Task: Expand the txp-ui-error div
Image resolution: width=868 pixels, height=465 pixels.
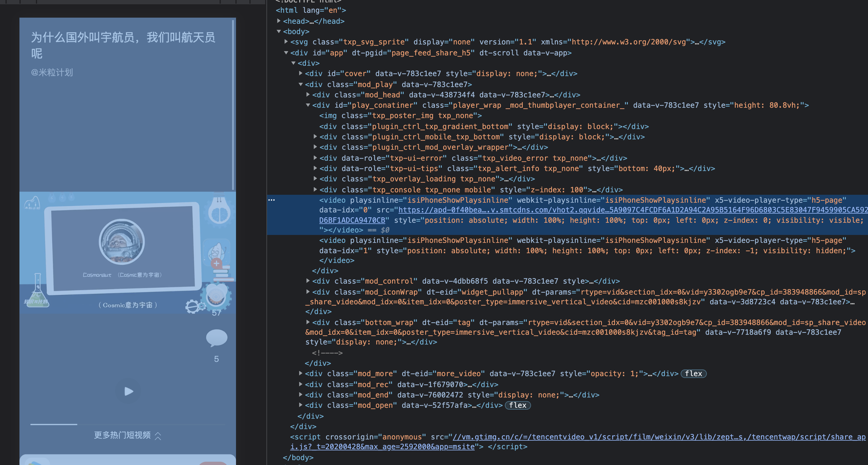Action: click(315, 158)
